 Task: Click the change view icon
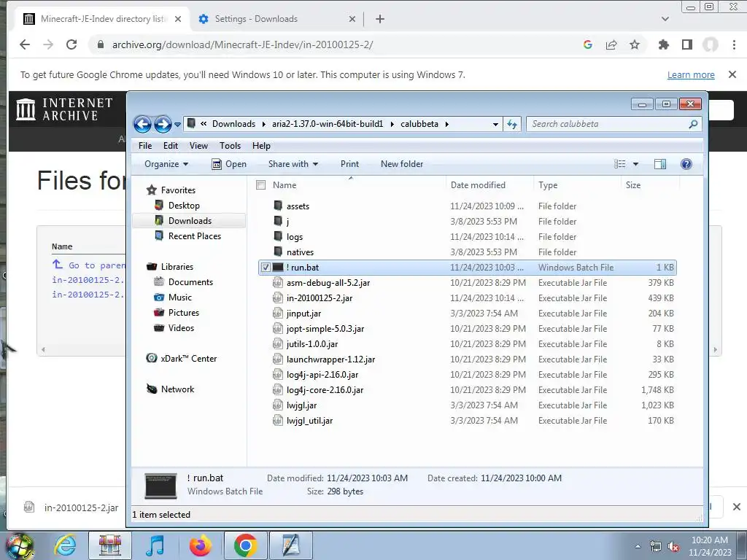coord(620,164)
